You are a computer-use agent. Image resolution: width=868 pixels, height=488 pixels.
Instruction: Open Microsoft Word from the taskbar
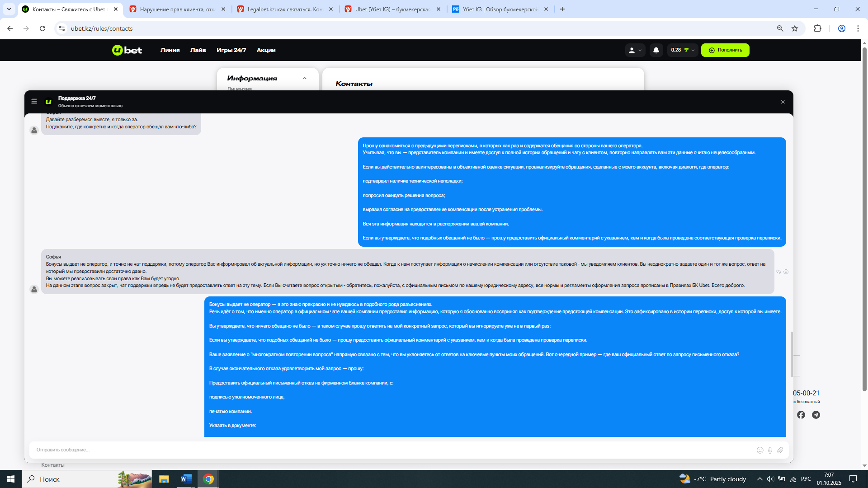186,479
